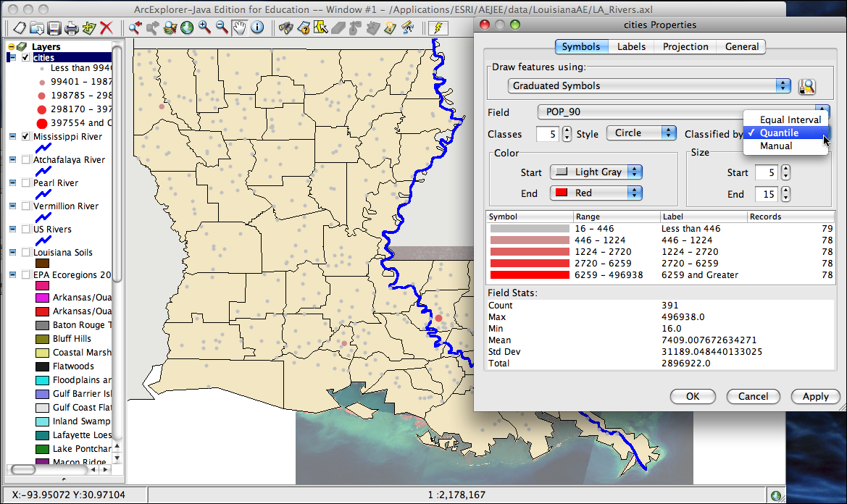
Task: Uncheck the Mississippi River layer checkbox
Action: [26, 136]
